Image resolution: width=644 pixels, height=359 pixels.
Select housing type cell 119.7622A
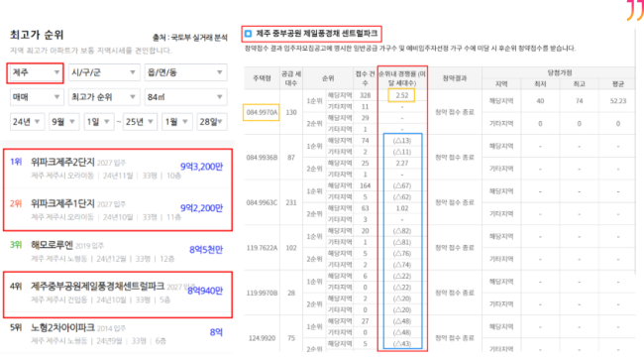(262, 248)
